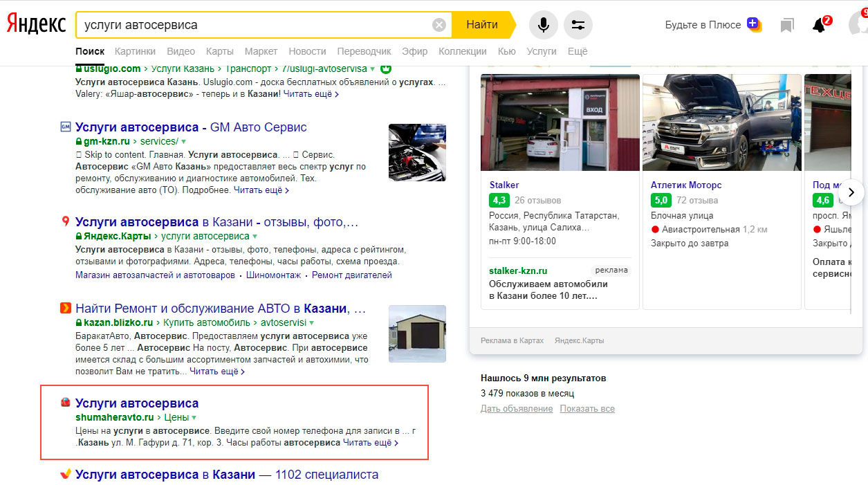The height and width of the screenshot is (485, 868).
Task: Expand Читать ещё for blizko result
Action: (x=217, y=372)
